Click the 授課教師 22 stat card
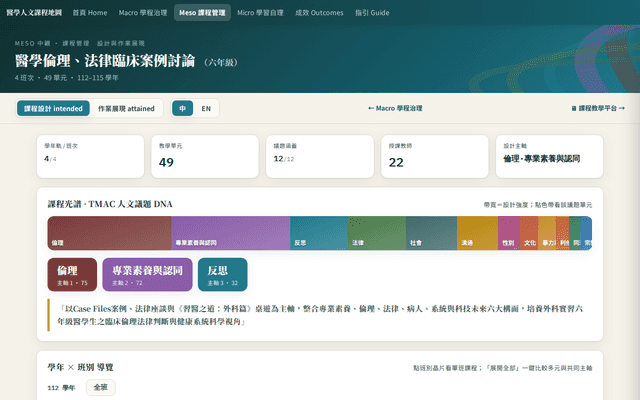This screenshot has height=400, width=640. pyautogui.click(x=435, y=156)
